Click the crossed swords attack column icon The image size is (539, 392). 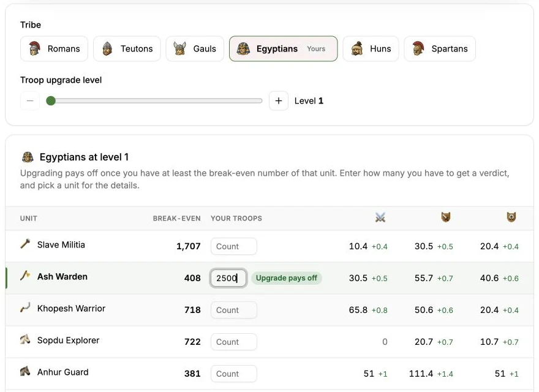380,217
